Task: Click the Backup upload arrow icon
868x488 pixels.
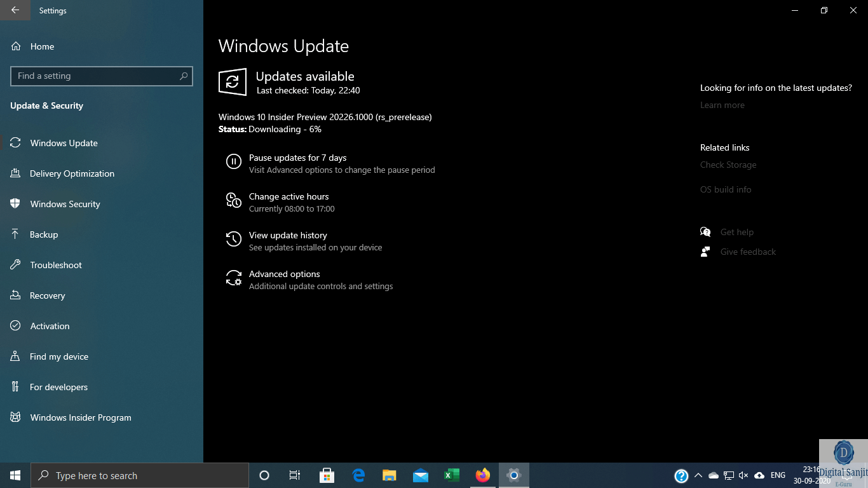Action: point(16,234)
